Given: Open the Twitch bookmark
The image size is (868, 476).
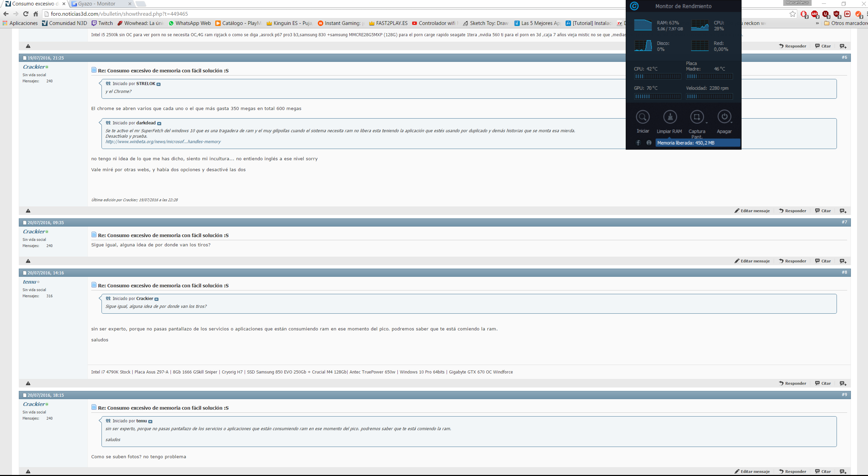Looking at the screenshot, I should tap(102, 23).
